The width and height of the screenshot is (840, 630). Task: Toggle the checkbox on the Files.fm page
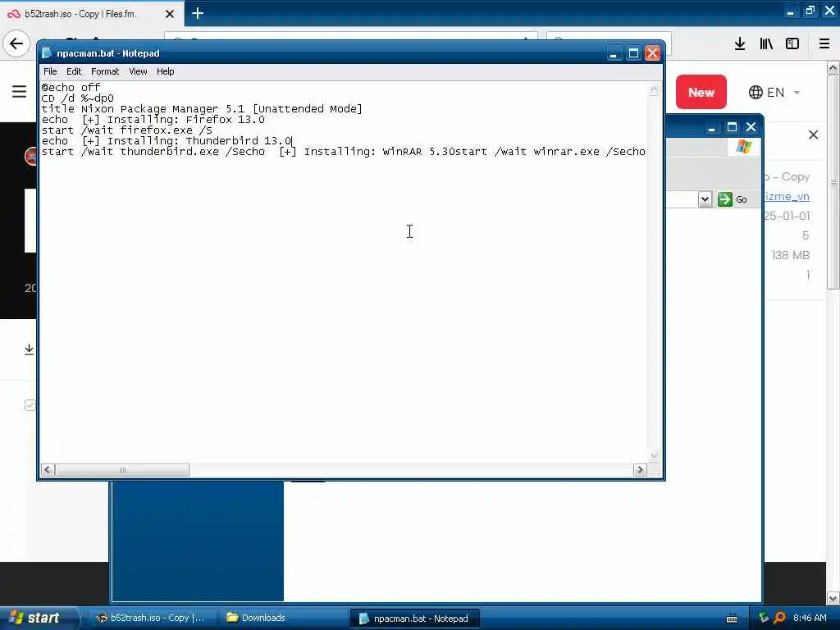[x=30, y=405]
